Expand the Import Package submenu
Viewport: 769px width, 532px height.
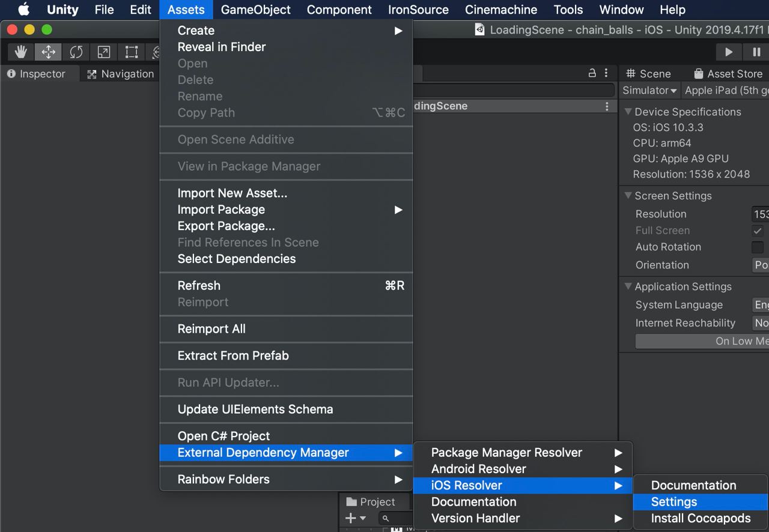[x=286, y=210]
